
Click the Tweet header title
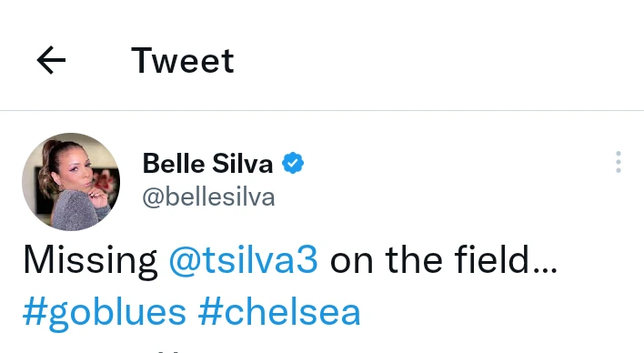(x=182, y=60)
